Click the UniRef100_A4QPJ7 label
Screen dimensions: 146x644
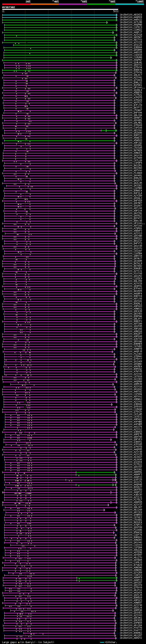pyautogui.click(x=131, y=32)
